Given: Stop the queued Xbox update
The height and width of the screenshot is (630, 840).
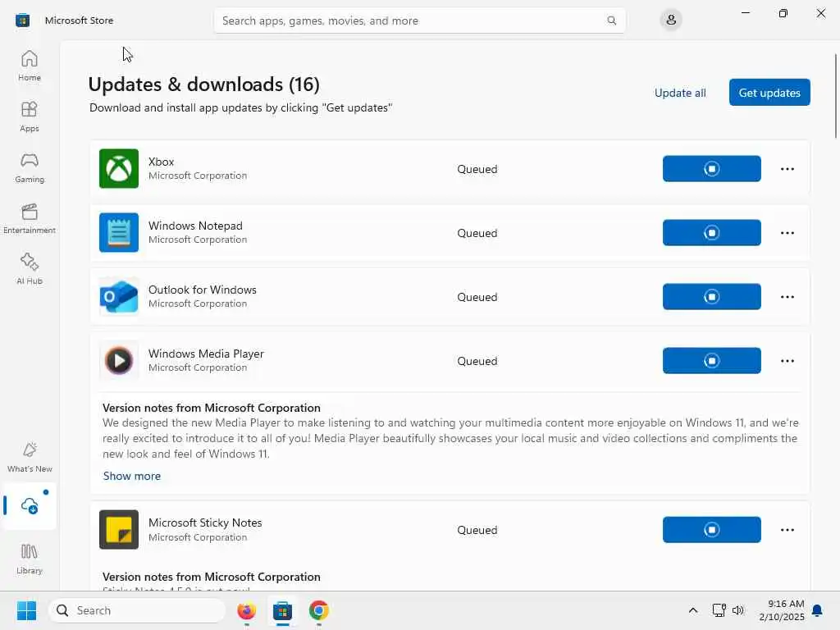Looking at the screenshot, I should click(x=711, y=169).
